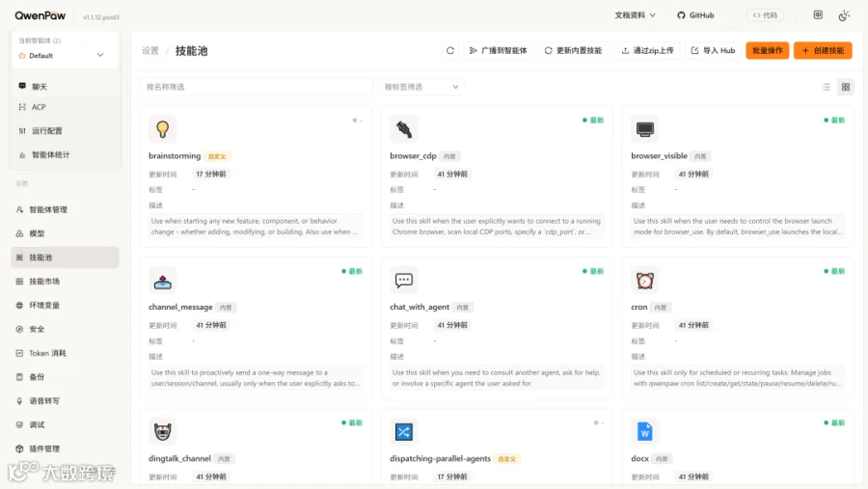The height and width of the screenshot is (489, 868).
Task: Click the brainstorming lightbulb skill icon
Action: click(x=162, y=129)
